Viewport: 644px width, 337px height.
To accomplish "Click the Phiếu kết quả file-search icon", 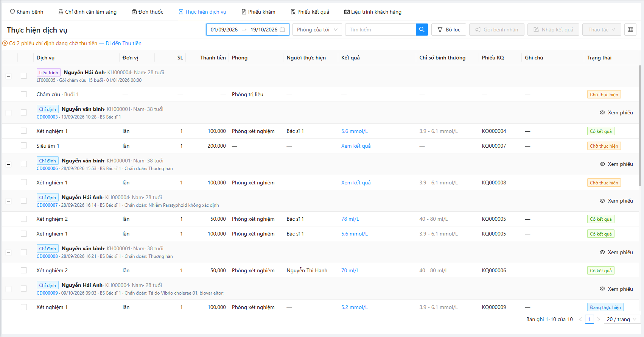I will (x=293, y=12).
